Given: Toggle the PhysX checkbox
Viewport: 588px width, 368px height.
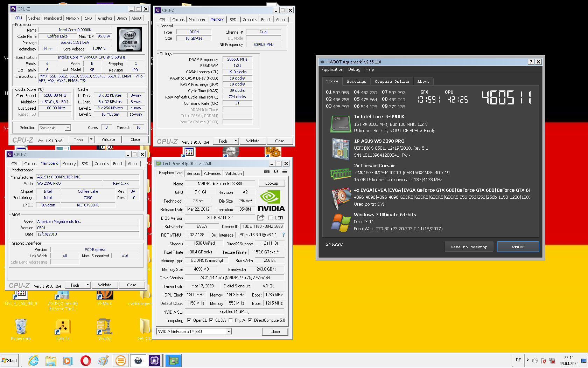Looking at the screenshot, I should click(231, 320).
